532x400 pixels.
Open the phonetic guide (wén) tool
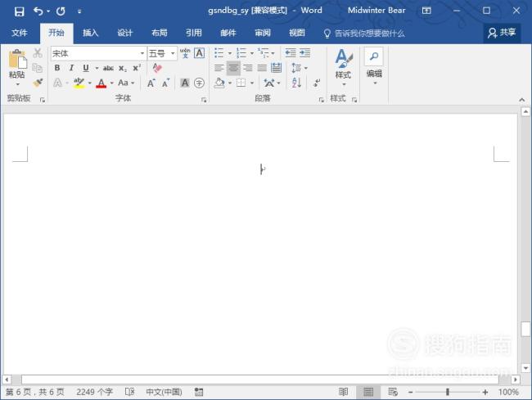click(185, 53)
